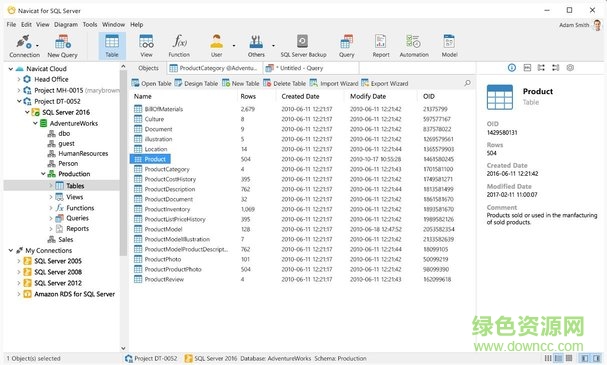This screenshot has width=607, height=365.
Task: Click Open Table button
Action: 151,83
